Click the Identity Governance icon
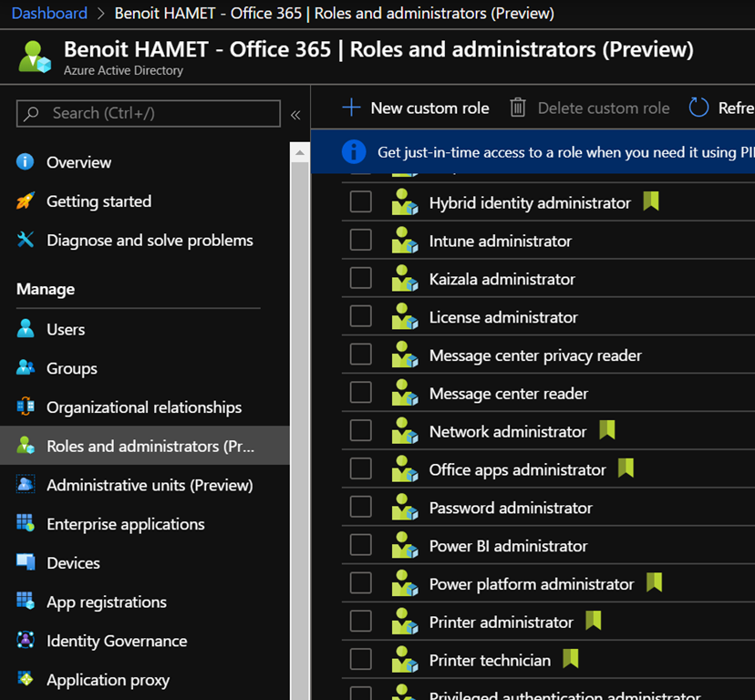This screenshot has height=700, width=755. point(26,641)
